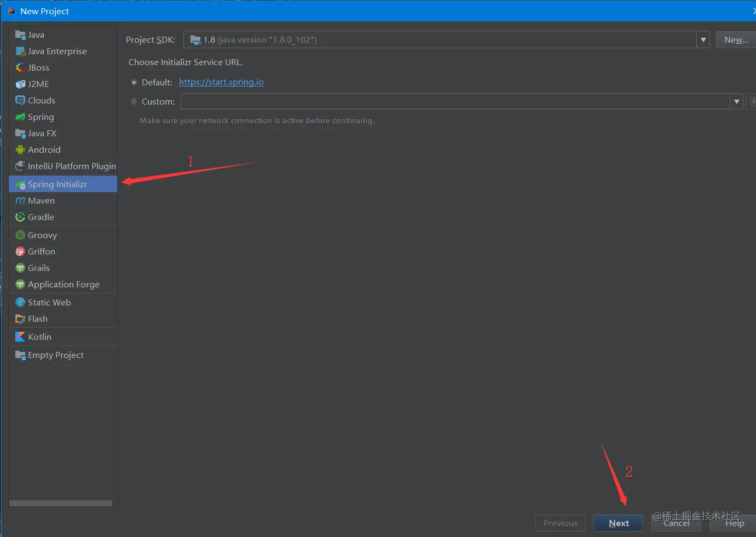The width and height of the screenshot is (756, 537).
Task: Click the Application Forge icon
Action: (x=20, y=285)
